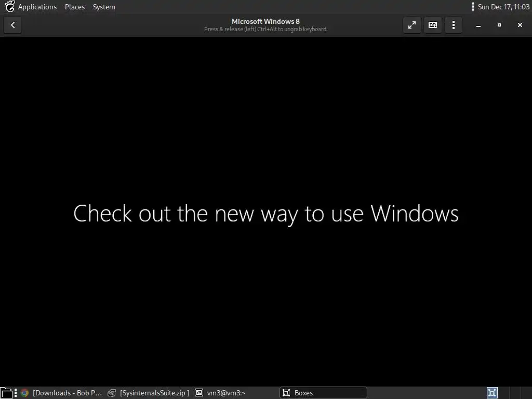532x399 pixels.
Task: Click the Microsoft Windows 8 window title
Action: 265,21
